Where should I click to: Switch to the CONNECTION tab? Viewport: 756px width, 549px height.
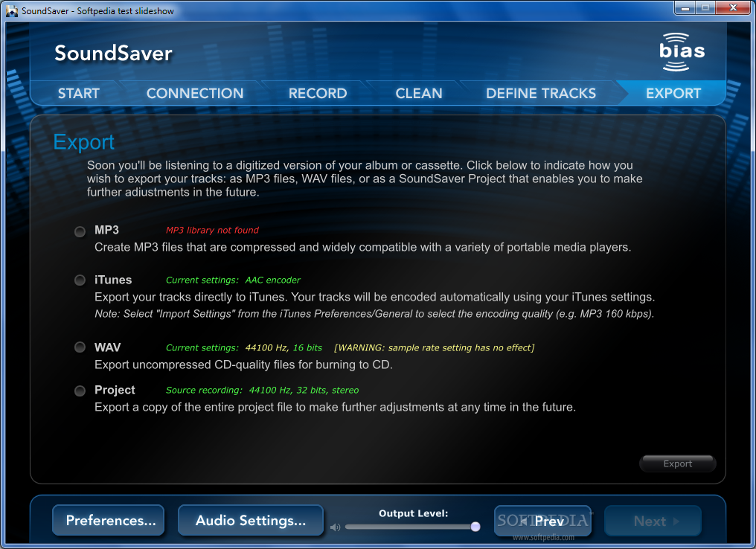point(195,93)
